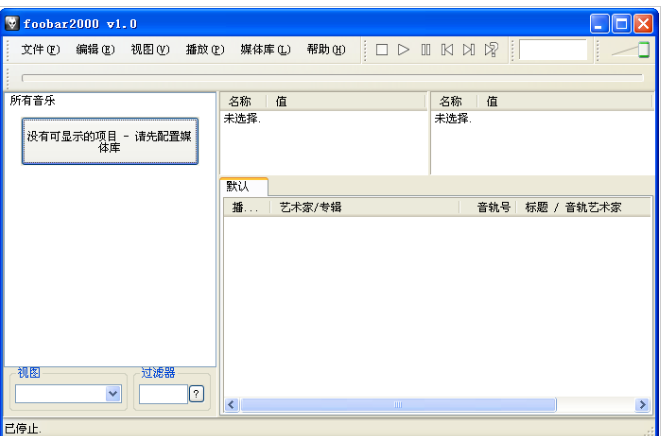Maximize the foobar2000 window
This screenshot has height=436, width=663.
click(622, 23)
